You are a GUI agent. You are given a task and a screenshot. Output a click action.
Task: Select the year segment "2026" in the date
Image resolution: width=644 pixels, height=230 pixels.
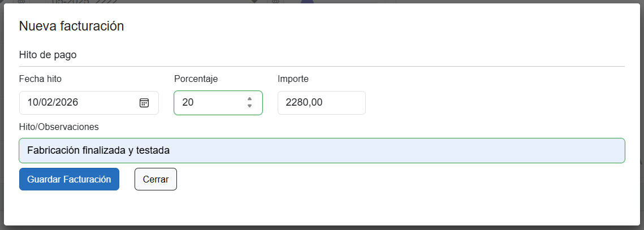coord(66,103)
